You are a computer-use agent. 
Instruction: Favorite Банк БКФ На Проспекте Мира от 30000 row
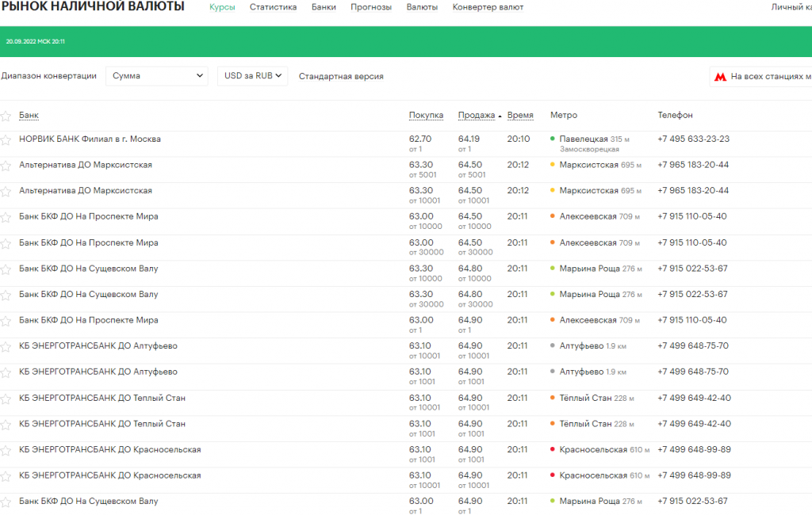pyautogui.click(x=6, y=243)
